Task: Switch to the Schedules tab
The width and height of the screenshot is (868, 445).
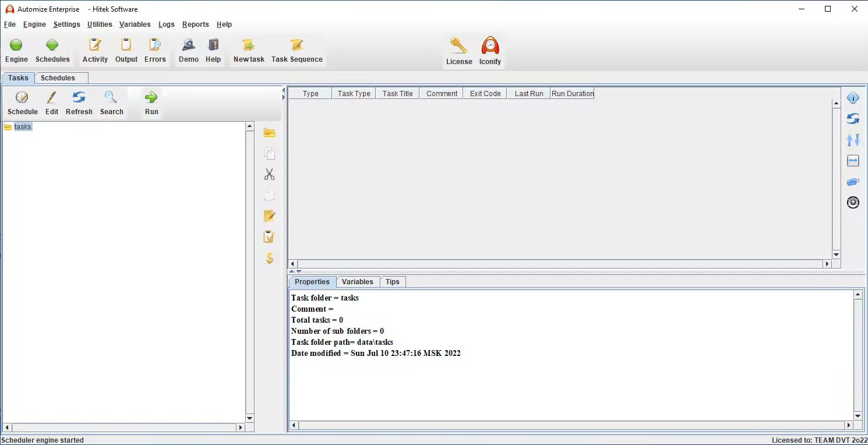Action: click(x=58, y=78)
